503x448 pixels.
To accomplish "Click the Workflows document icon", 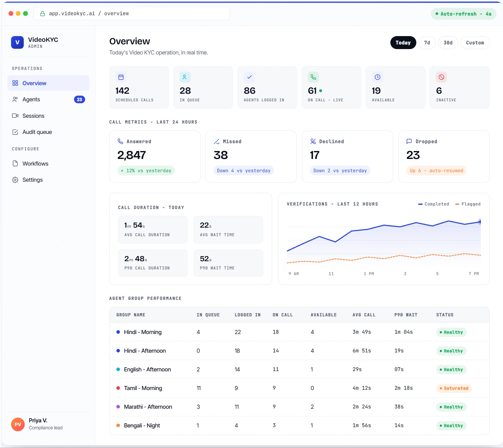I will pyautogui.click(x=15, y=163).
